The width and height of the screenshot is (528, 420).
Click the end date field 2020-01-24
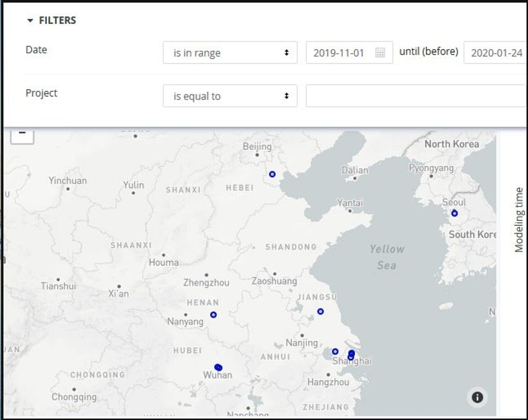click(x=496, y=53)
